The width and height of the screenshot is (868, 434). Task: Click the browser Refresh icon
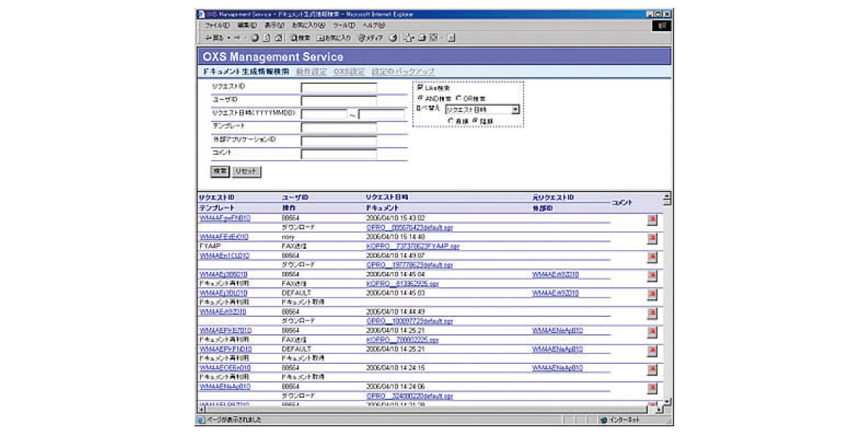pyautogui.click(x=266, y=38)
